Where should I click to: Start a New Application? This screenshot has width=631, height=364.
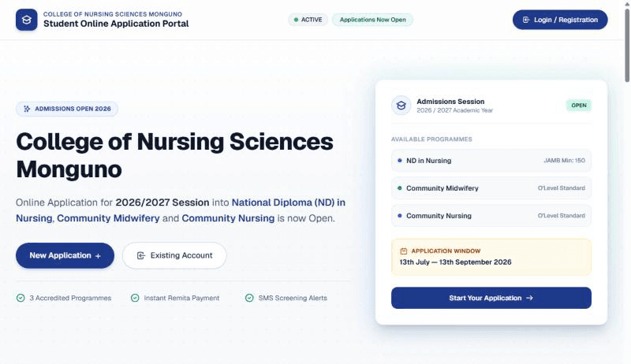click(65, 255)
